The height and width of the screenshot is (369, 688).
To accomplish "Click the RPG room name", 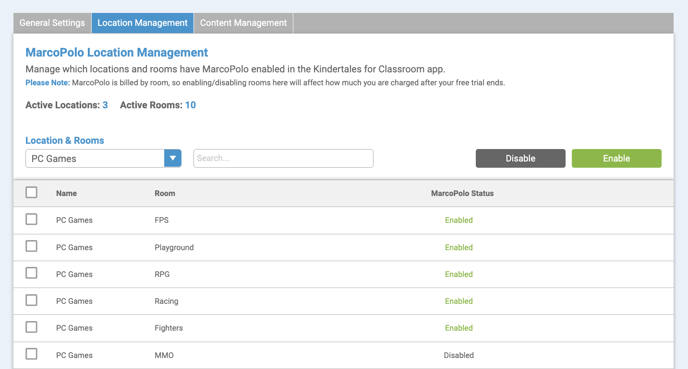I will pos(162,274).
